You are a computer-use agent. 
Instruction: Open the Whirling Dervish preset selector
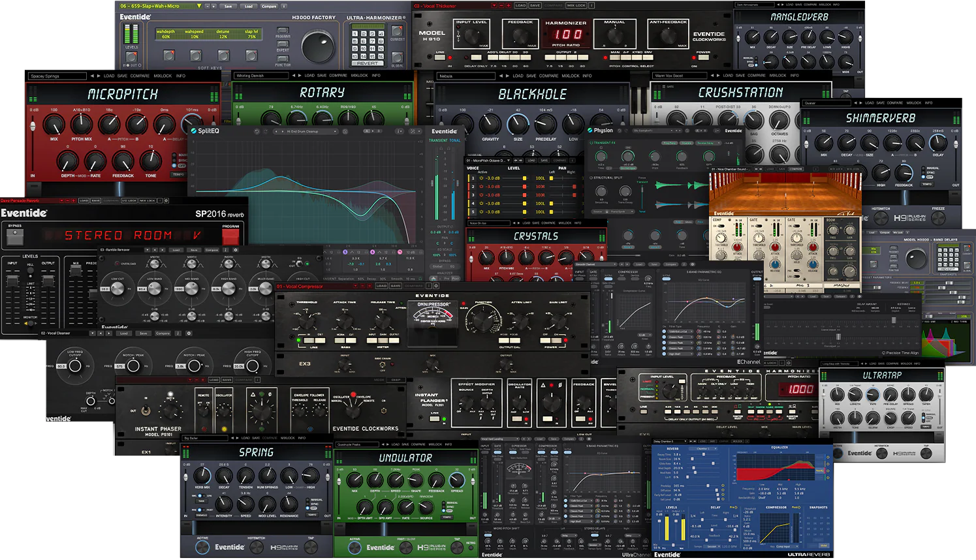point(261,76)
